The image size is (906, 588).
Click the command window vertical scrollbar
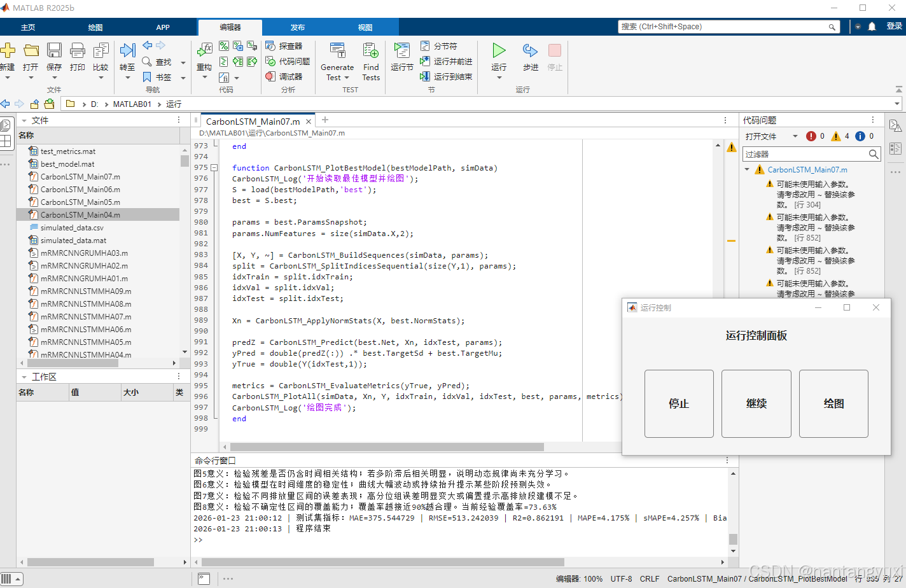pos(733,539)
